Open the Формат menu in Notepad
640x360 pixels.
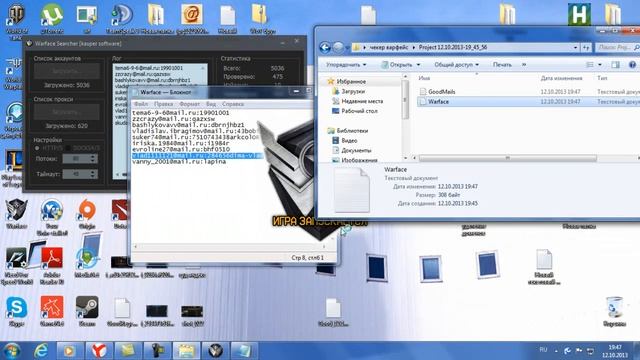[189, 104]
